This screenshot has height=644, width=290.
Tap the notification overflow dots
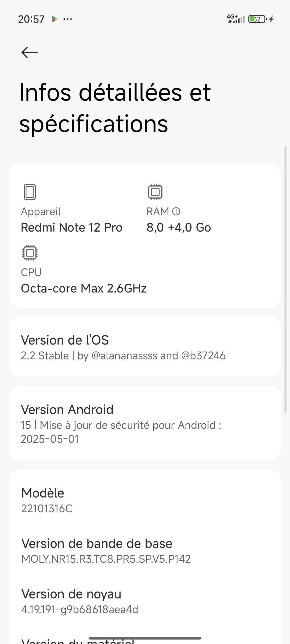coord(67,19)
